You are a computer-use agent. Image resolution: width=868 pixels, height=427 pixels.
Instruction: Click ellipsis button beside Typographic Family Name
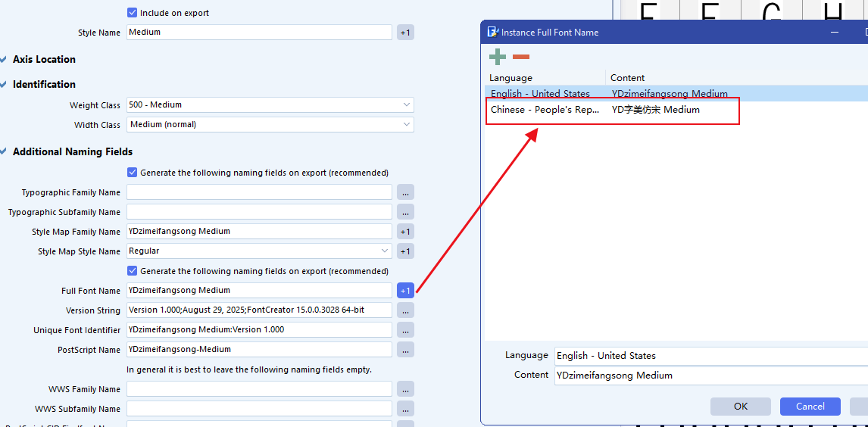[x=405, y=192]
